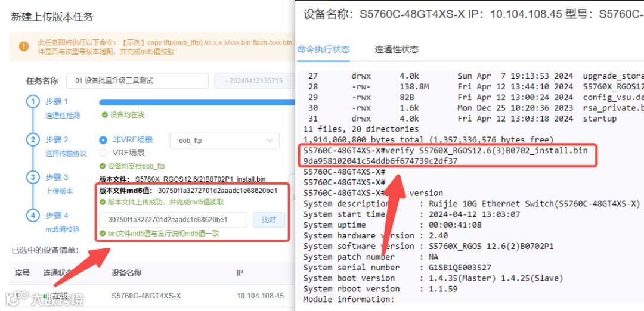Click terminal line with verify S5760X_RGOS12.6(3)B0702_install.bin
The image size is (644, 311).
(x=445, y=151)
